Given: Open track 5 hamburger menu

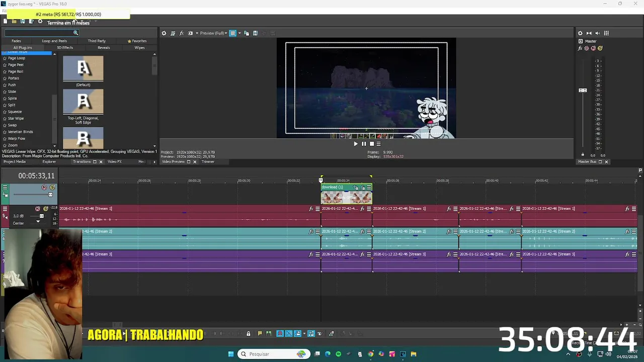Looking at the screenshot, I should [x=5, y=209].
